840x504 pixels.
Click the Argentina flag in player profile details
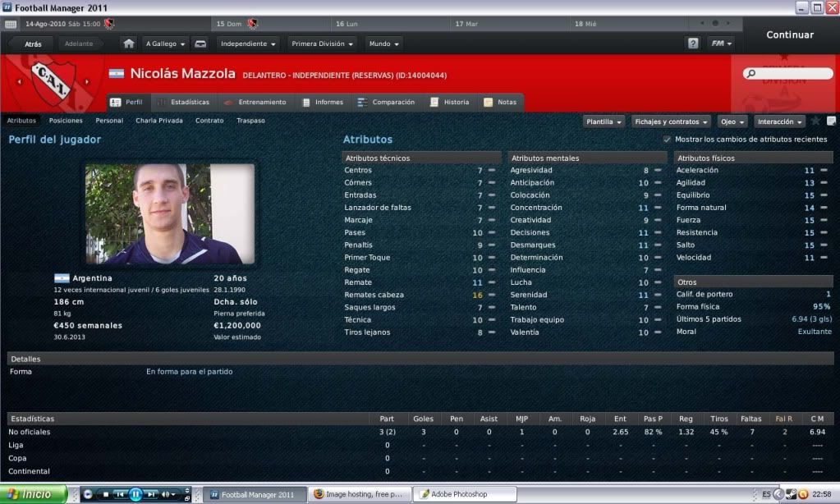(x=62, y=278)
